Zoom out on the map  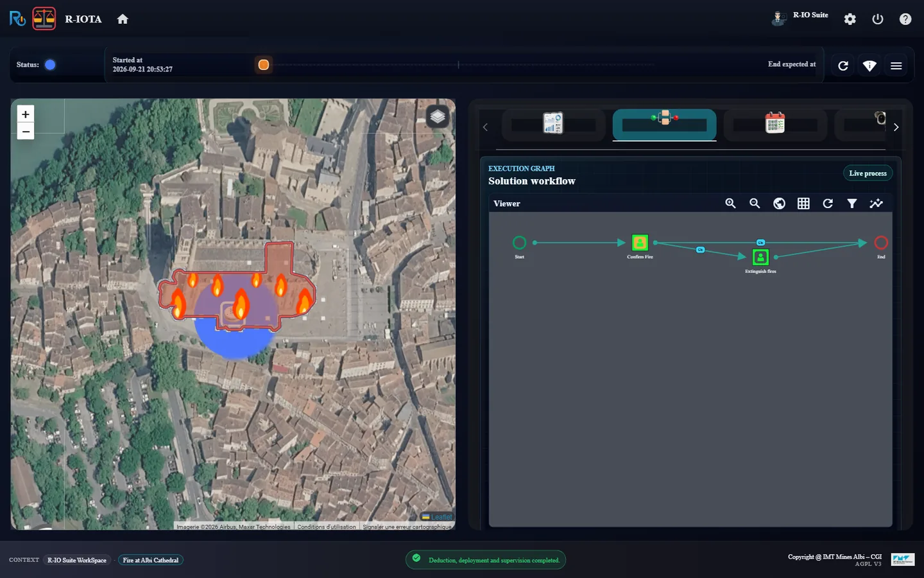click(x=26, y=132)
